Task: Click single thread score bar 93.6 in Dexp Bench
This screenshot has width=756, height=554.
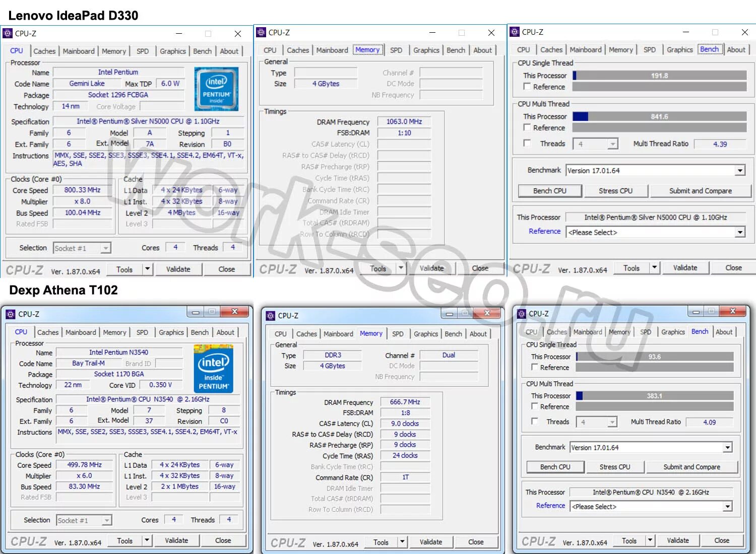Action: click(x=655, y=357)
